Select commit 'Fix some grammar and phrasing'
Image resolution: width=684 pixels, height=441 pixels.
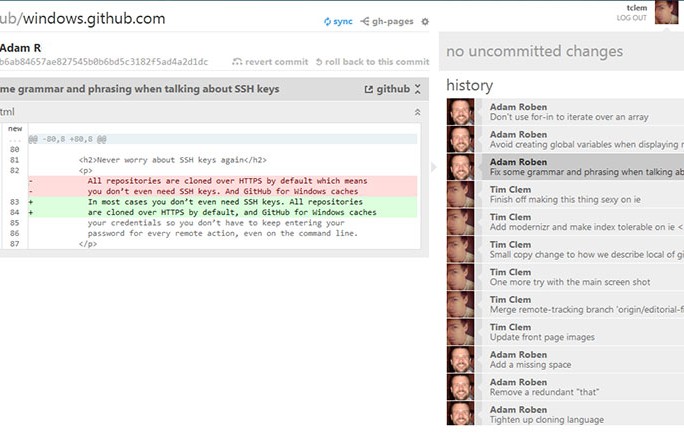(565, 167)
